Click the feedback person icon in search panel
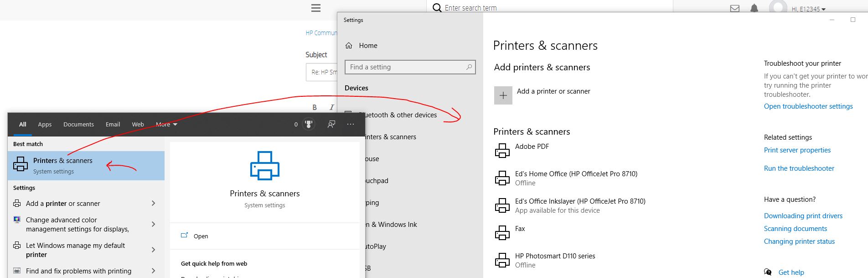Screen dimensions: 868x278 pos(331,124)
